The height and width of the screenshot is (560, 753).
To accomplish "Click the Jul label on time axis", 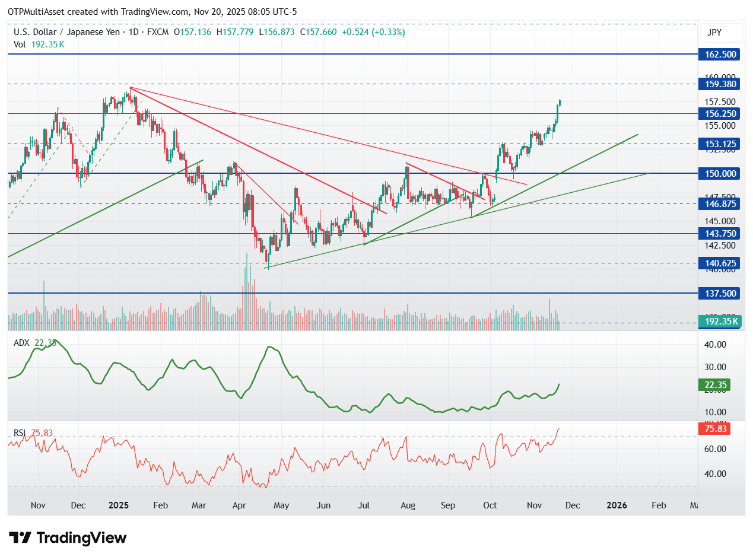I will click(364, 505).
